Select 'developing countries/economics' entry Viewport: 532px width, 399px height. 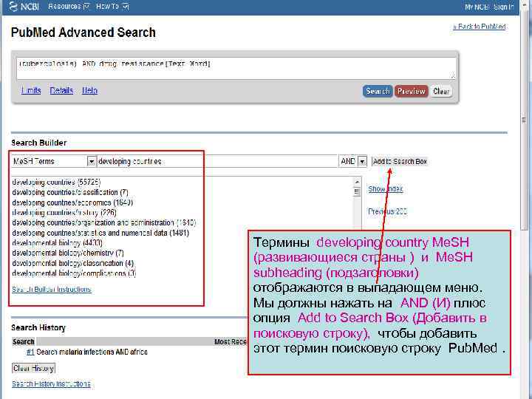[x=72, y=202]
